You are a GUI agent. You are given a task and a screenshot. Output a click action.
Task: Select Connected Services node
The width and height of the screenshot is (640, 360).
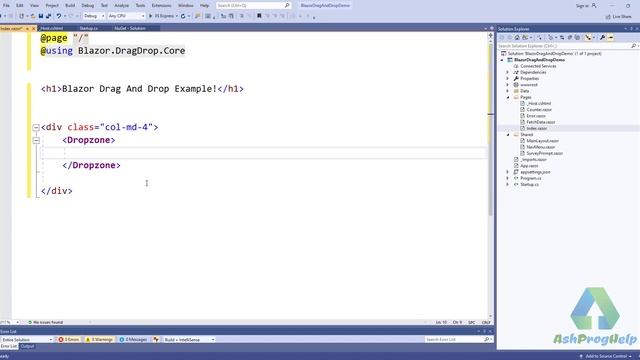pyautogui.click(x=538, y=66)
